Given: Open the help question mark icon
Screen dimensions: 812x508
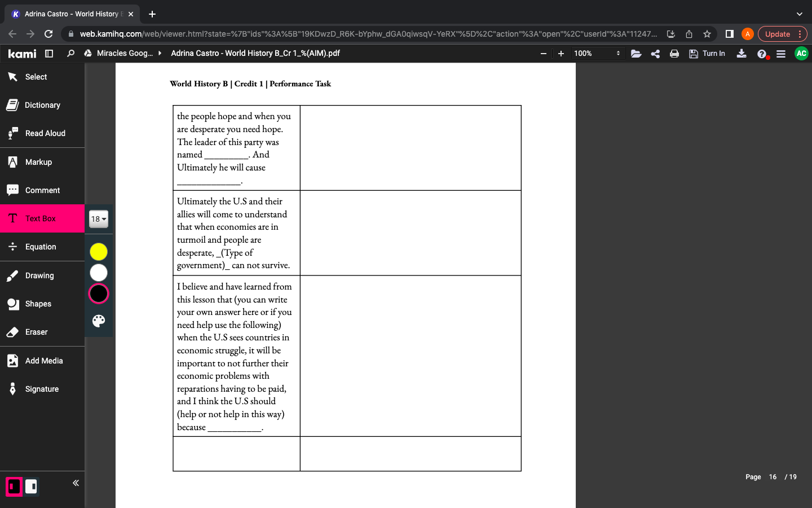Looking at the screenshot, I should (x=762, y=54).
